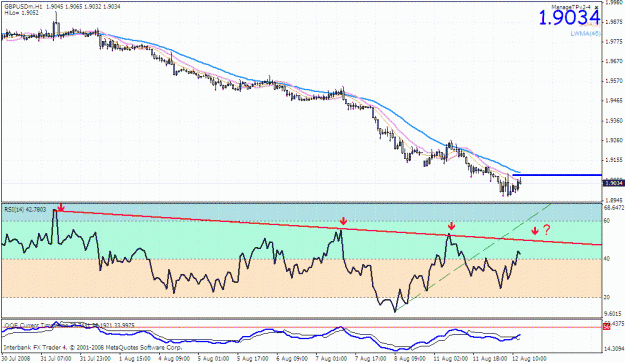This screenshot has width=625, height=363.
Task: Click the 11 Aug 02:00 time label
Action: (450, 359)
